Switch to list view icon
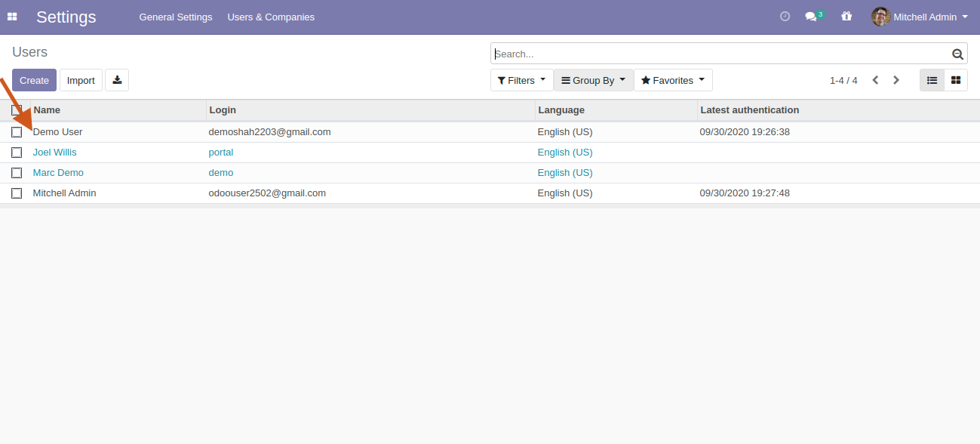 tap(932, 80)
